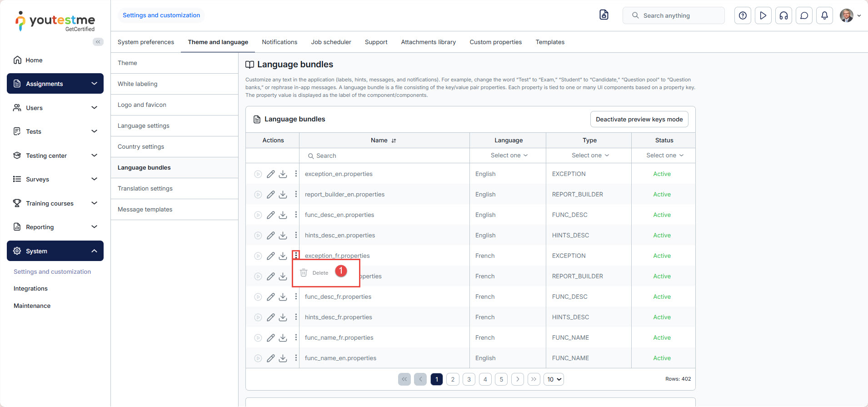868x407 pixels.
Task: Open three-dot menu for func_desc_en.properties
Action: click(x=296, y=215)
